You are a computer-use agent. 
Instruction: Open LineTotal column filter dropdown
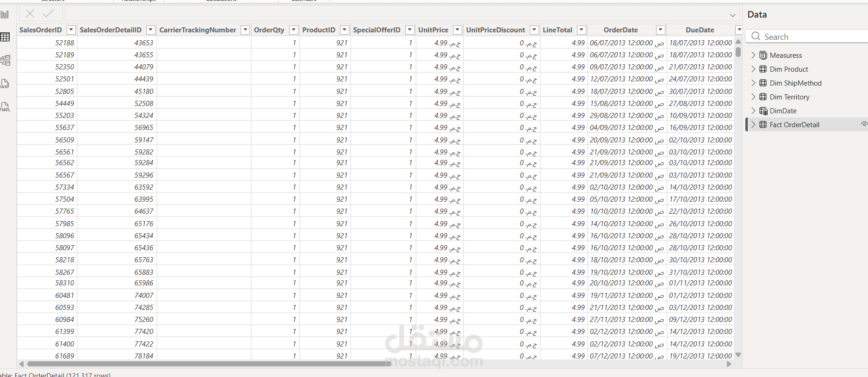click(582, 30)
